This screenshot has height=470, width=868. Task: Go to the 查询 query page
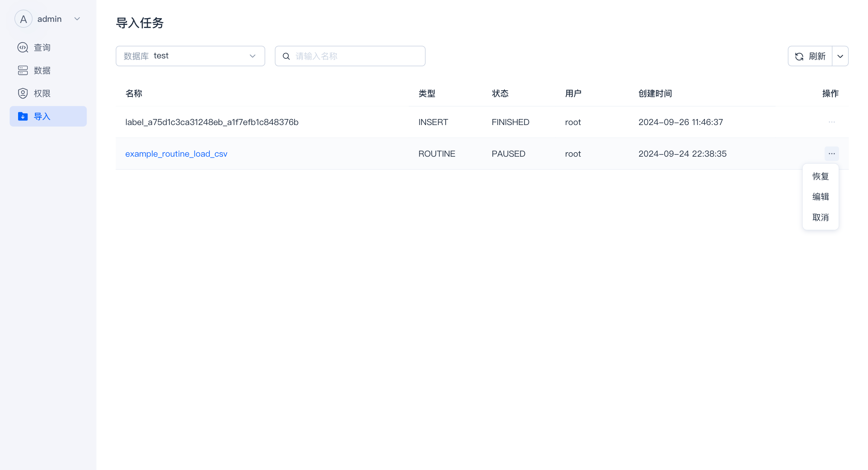(42, 47)
